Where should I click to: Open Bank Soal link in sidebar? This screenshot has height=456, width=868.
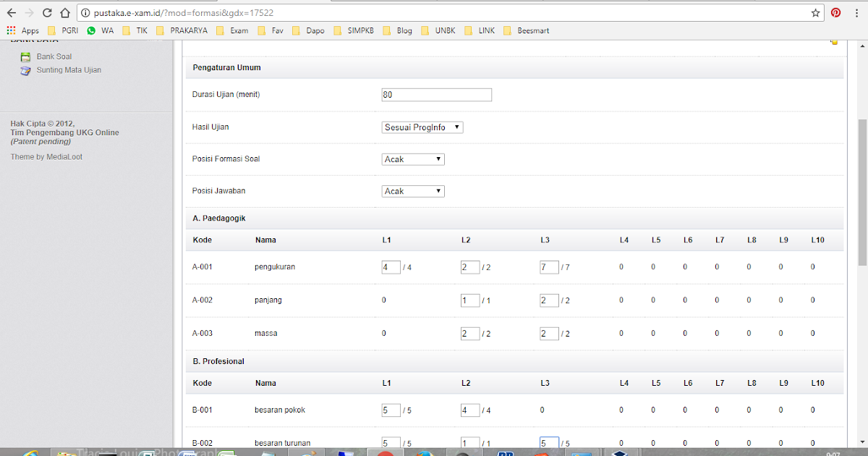click(x=54, y=56)
